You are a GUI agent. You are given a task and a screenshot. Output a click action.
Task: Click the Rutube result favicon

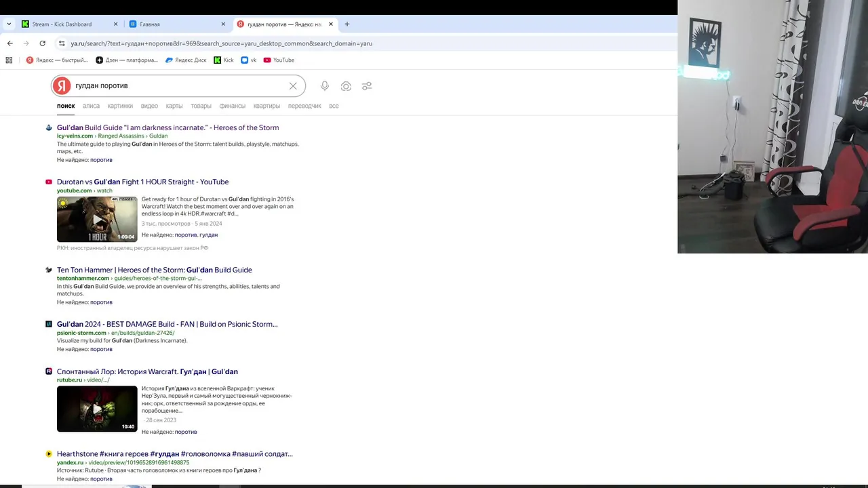pos(49,371)
